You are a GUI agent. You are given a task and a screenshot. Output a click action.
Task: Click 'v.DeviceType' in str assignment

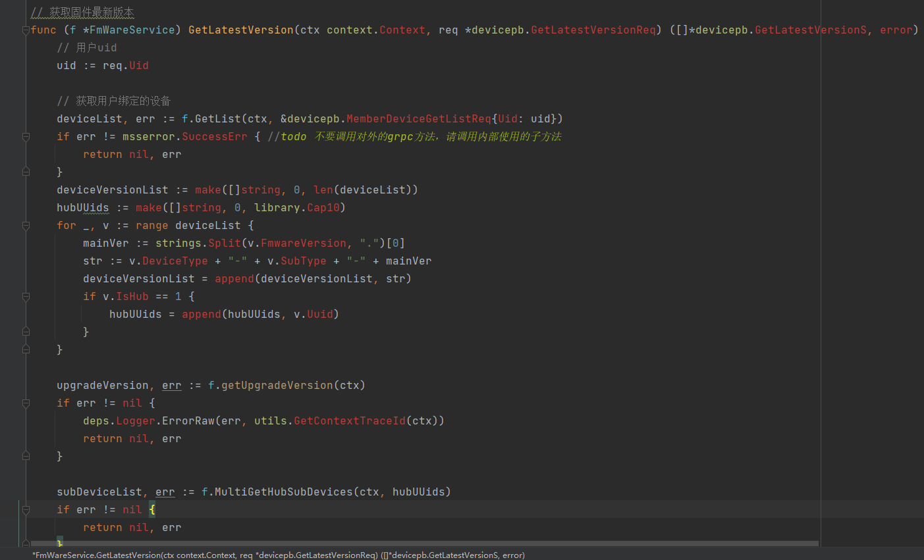169,261
